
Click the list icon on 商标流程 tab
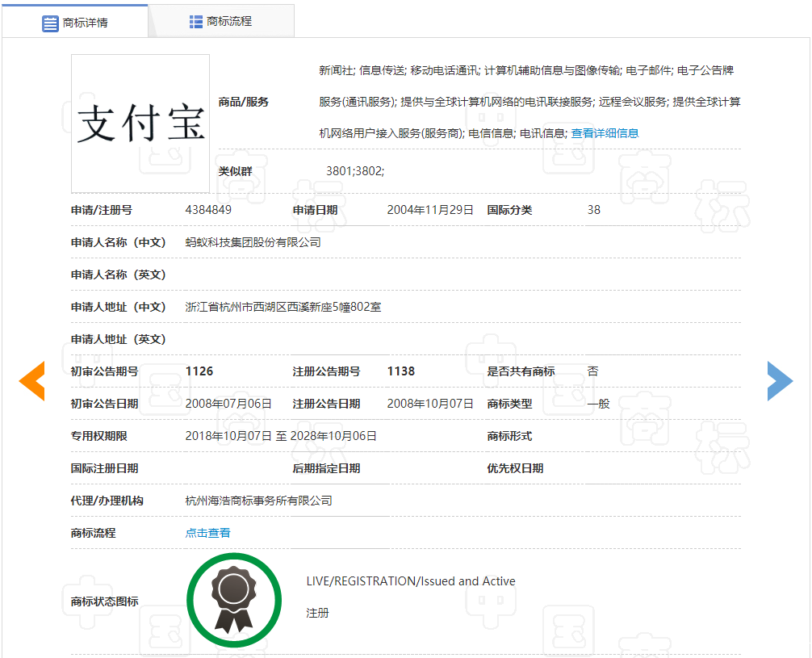tap(196, 22)
